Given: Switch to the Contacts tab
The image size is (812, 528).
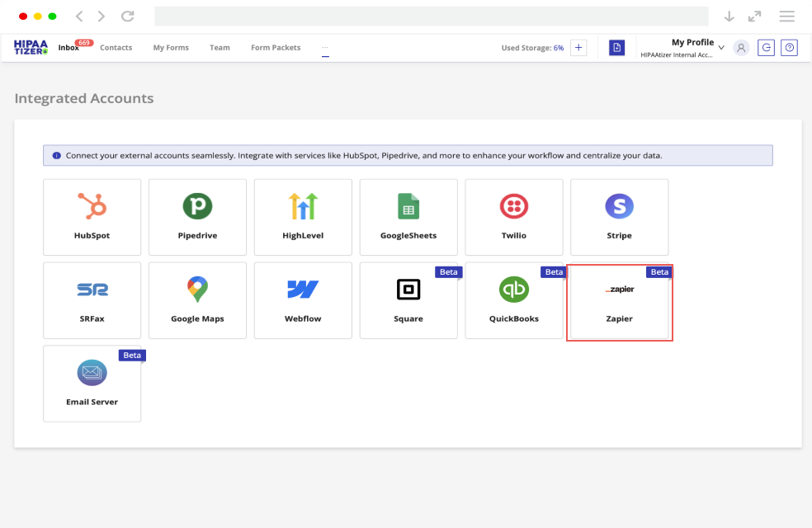Looking at the screenshot, I should click(116, 48).
